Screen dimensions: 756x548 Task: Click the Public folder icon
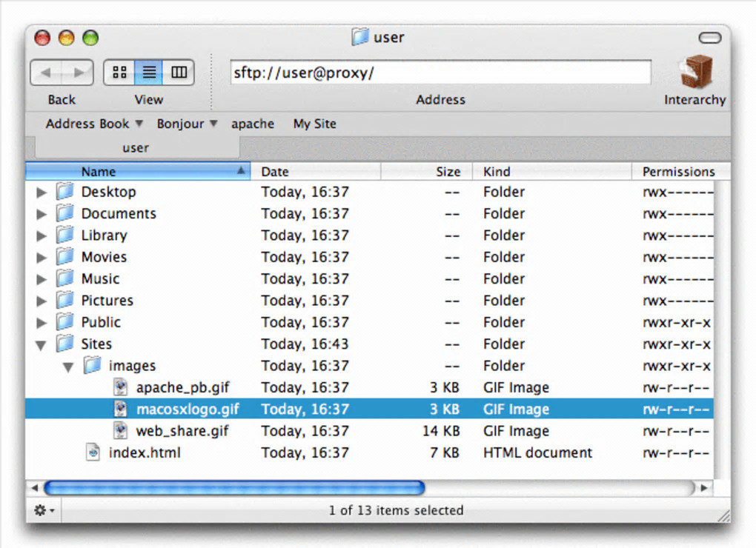[64, 321]
